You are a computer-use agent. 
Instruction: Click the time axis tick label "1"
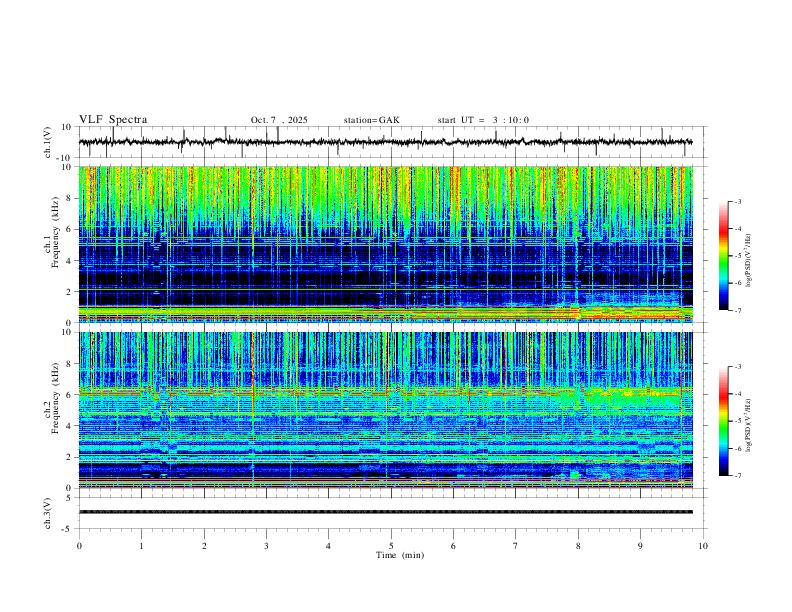(141, 546)
